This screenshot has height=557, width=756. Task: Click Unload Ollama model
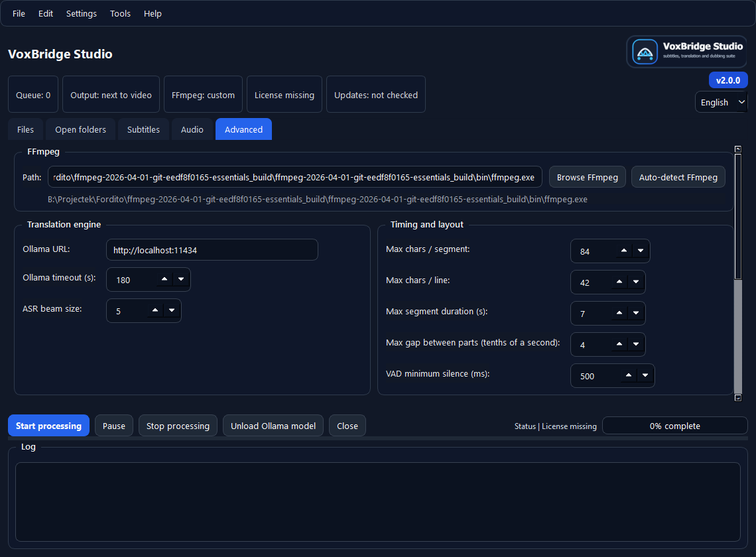coord(273,425)
